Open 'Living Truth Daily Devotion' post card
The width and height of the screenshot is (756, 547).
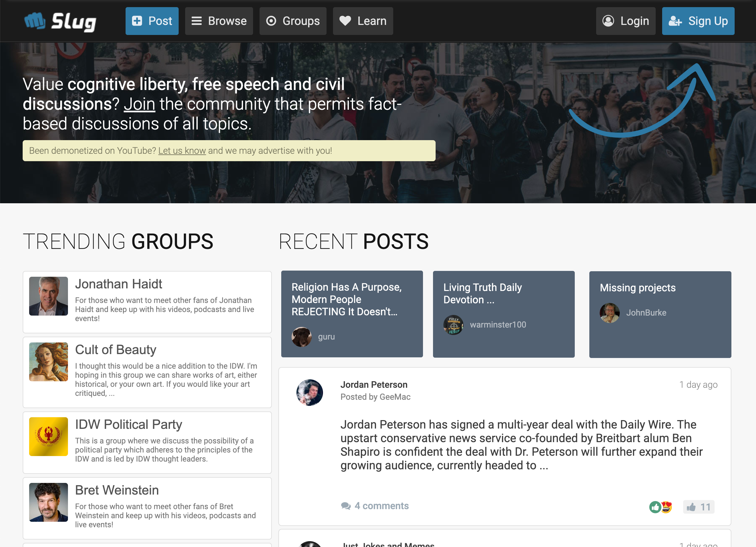point(504,314)
